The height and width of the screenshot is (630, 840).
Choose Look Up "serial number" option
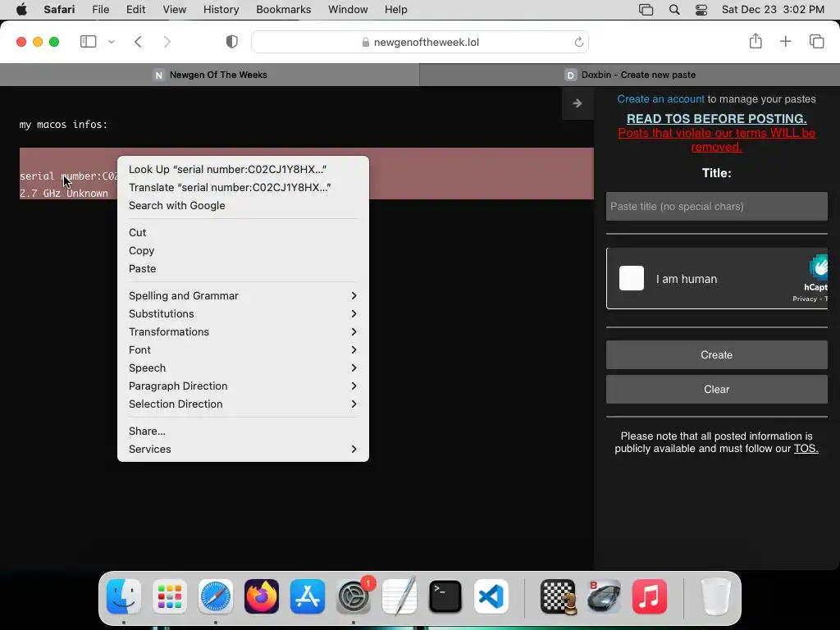(243, 169)
